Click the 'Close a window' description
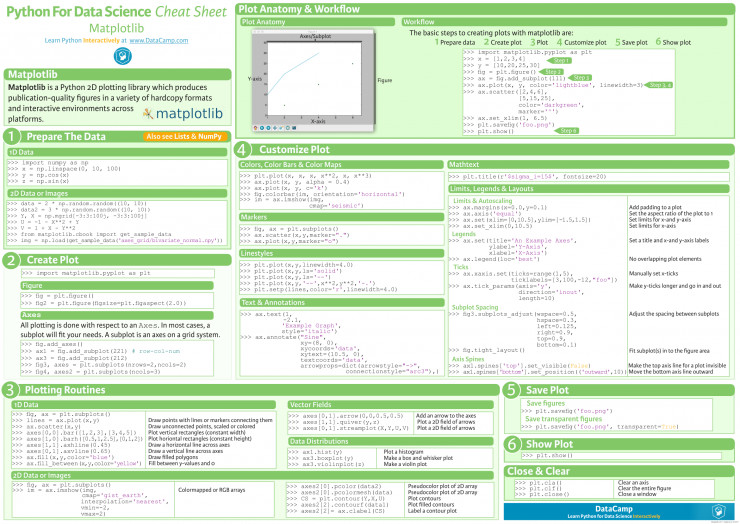 [637, 494]
